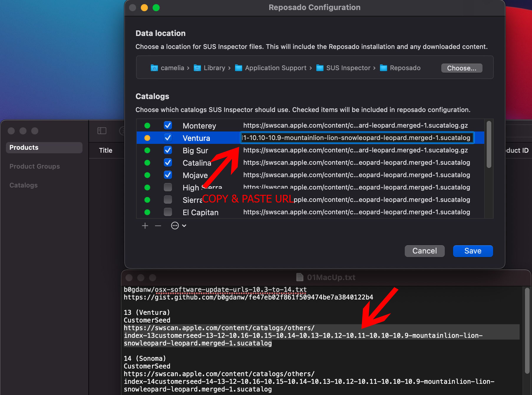Click Reposado folder in path bar

point(400,68)
